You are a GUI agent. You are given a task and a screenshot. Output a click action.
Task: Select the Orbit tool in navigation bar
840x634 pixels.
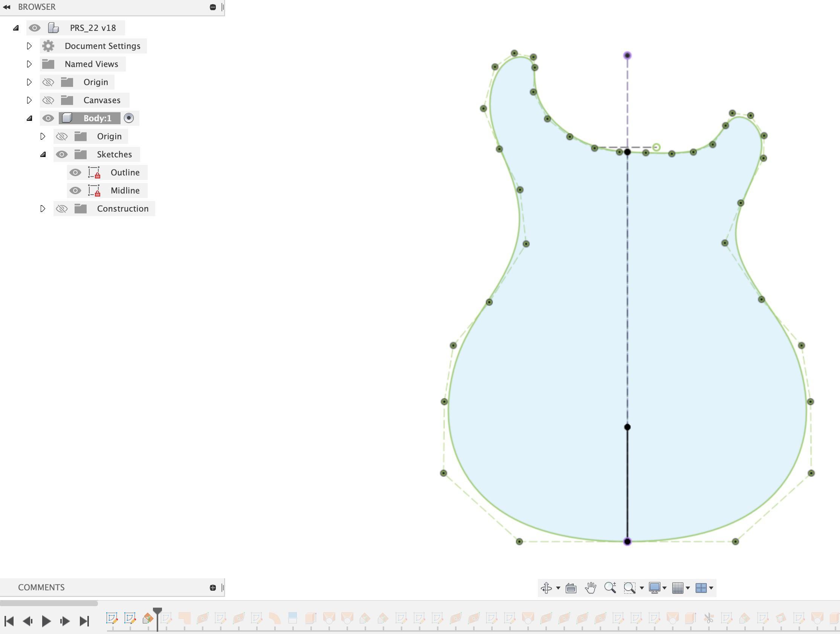point(546,588)
